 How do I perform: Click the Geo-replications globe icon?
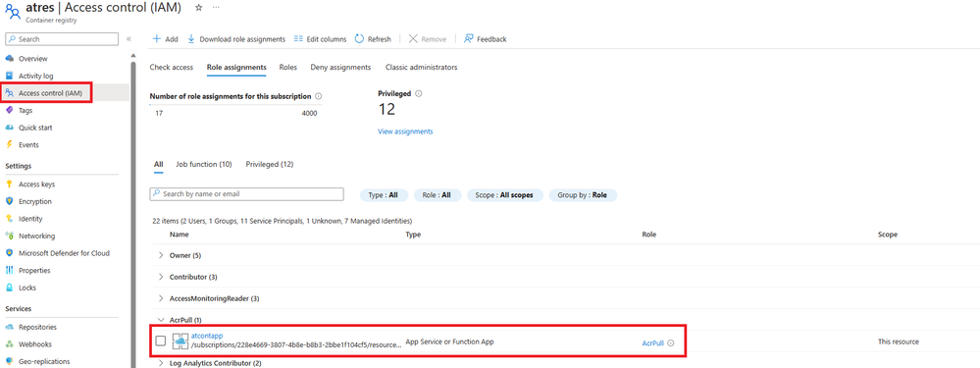[x=10, y=361]
